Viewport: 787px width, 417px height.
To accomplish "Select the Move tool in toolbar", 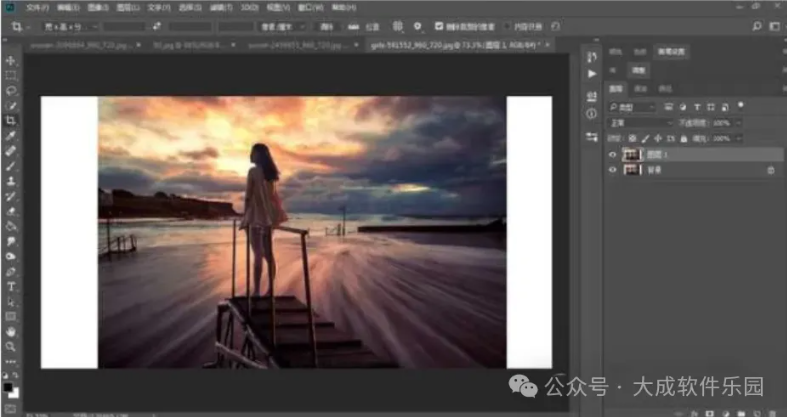I will point(11,59).
